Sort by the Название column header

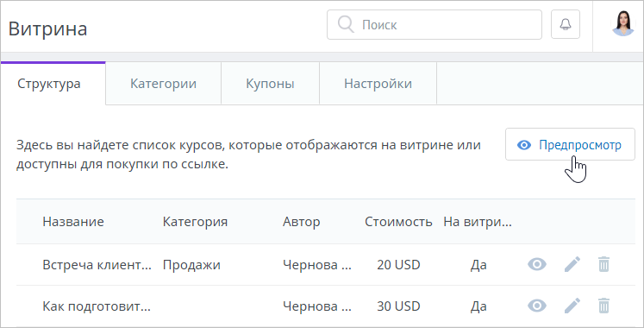(73, 222)
